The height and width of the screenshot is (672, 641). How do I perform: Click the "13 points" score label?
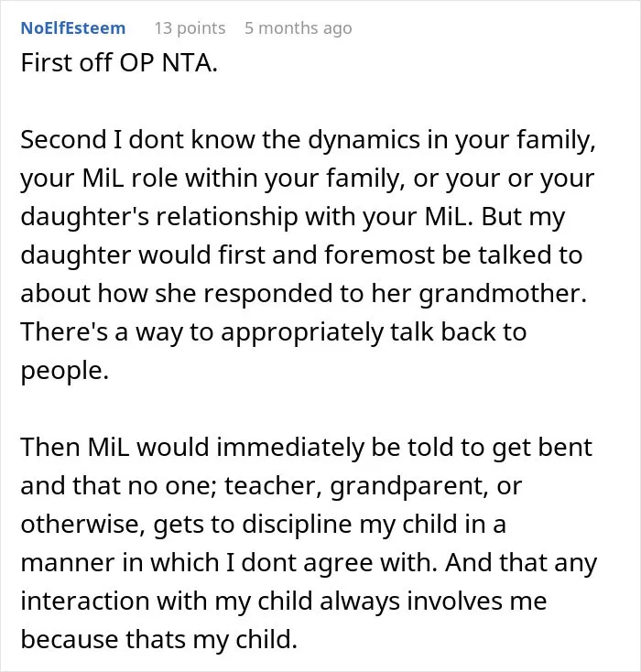[x=190, y=28]
